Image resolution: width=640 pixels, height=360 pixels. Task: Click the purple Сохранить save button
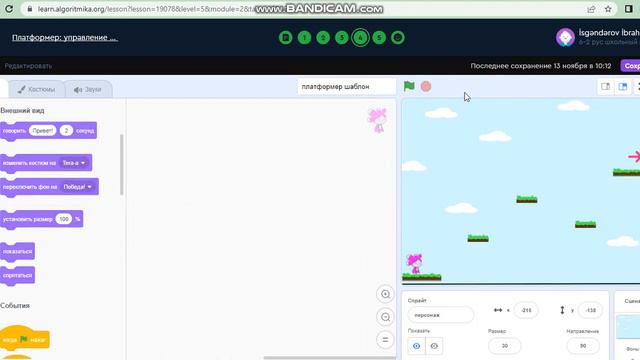631,66
